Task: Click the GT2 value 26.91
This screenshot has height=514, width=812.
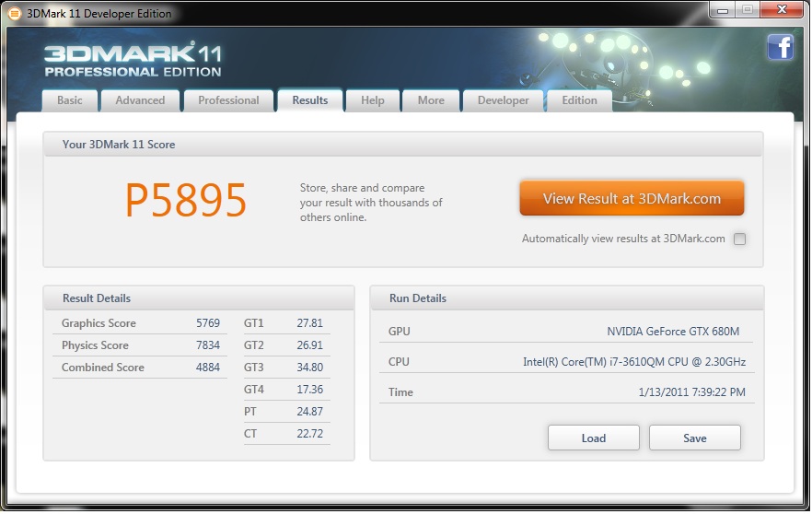Action: pyautogui.click(x=309, y=345)
